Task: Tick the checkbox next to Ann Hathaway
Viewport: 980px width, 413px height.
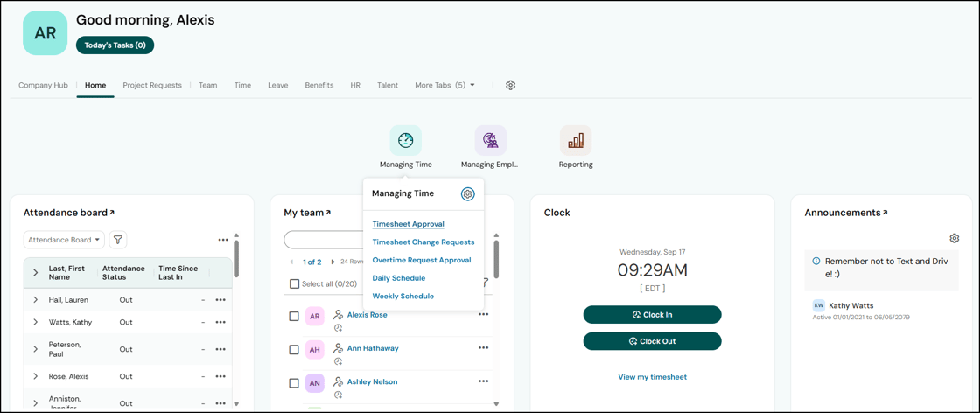Action: [294, 350]
